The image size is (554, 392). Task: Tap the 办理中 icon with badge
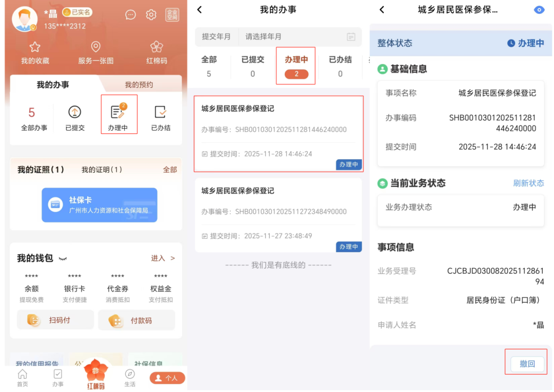[x=118, y=112]
